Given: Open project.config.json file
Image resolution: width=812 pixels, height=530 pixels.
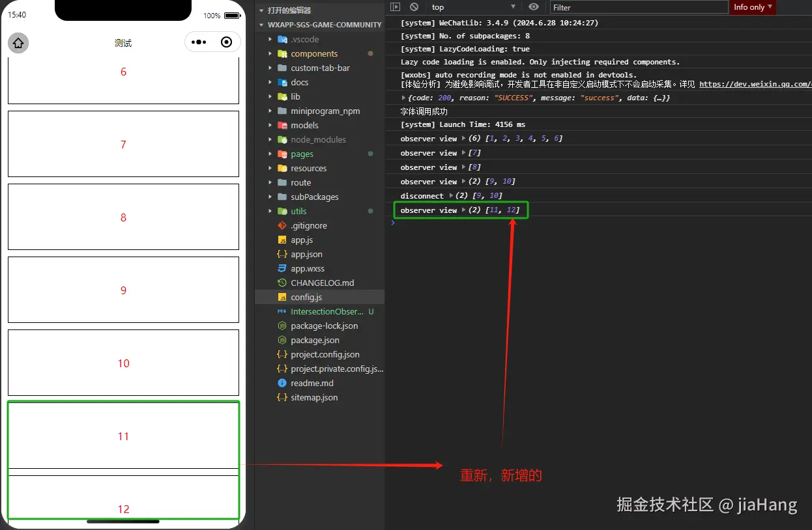Looking at the screenshot, I should click(x=319, y=354).
